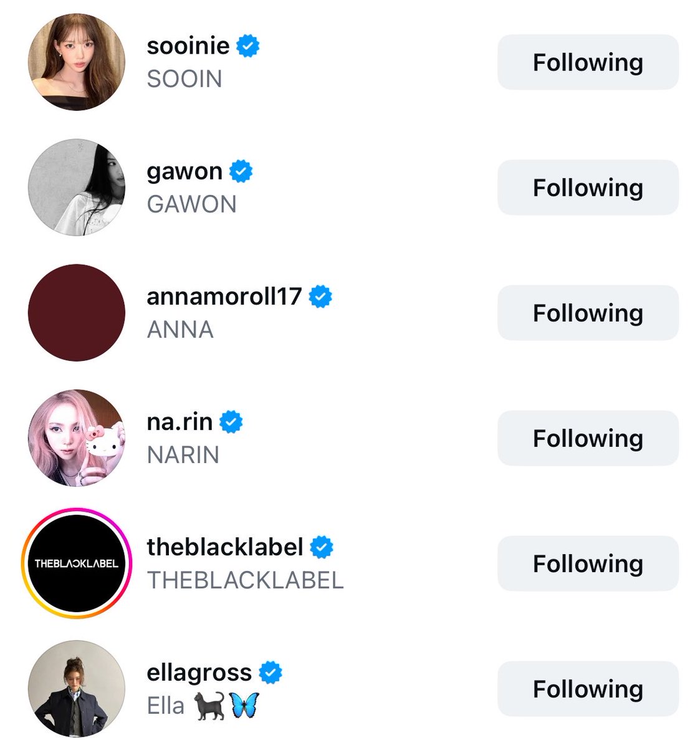Open sooinie's profile picture
The width and height of the screenshot is (700, 748).
(77, 62)
